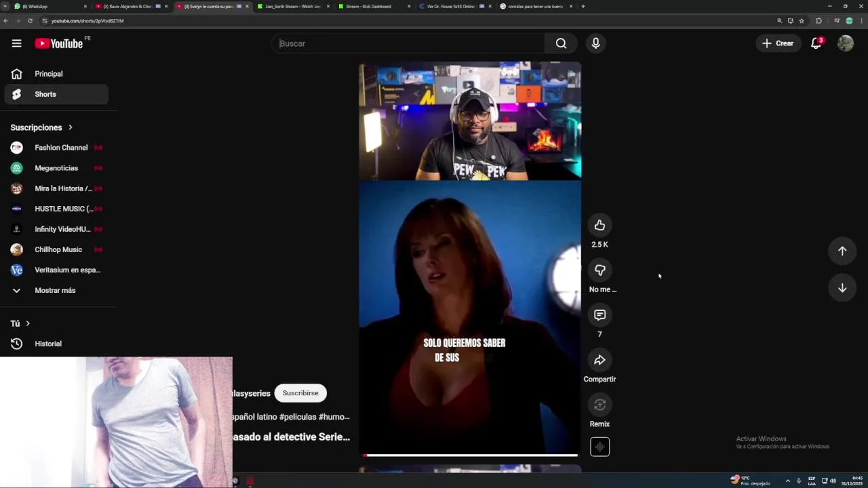
Task: Go to the YouTube home logo
Action: [59, 43]
